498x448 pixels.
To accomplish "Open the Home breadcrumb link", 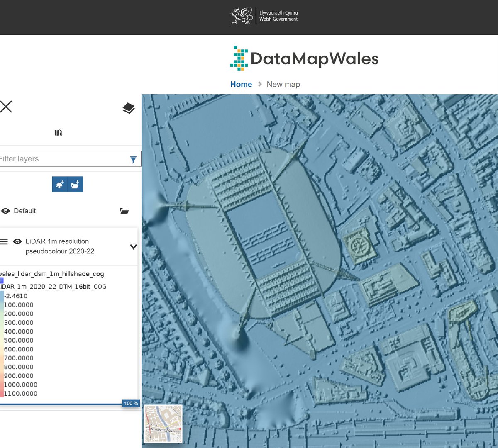I will pos(241,84).
